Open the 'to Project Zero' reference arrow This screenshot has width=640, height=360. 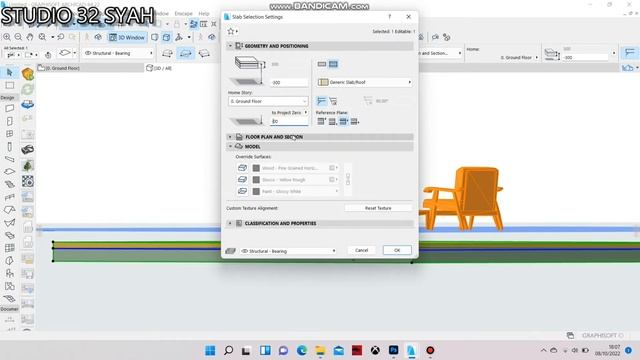coord(306,112)
